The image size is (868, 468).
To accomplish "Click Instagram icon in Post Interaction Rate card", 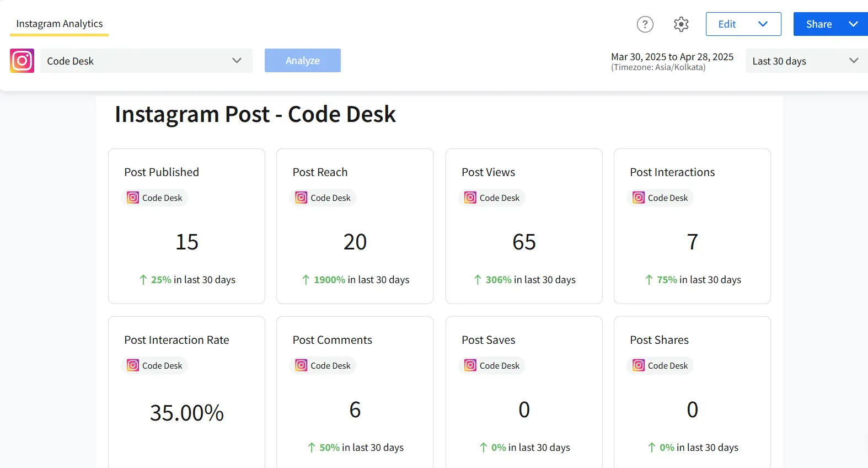I will click(x=133, y=365).
